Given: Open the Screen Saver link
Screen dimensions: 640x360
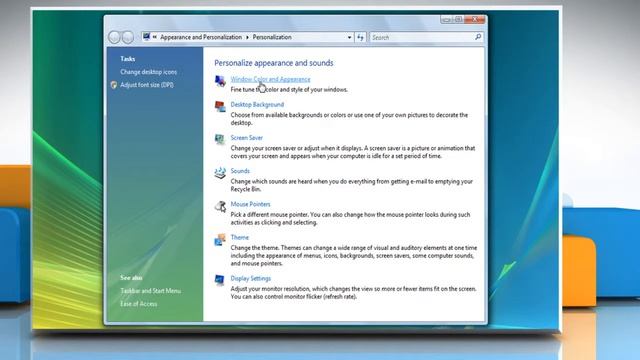Looking at the screenshot, I should 247,138.
